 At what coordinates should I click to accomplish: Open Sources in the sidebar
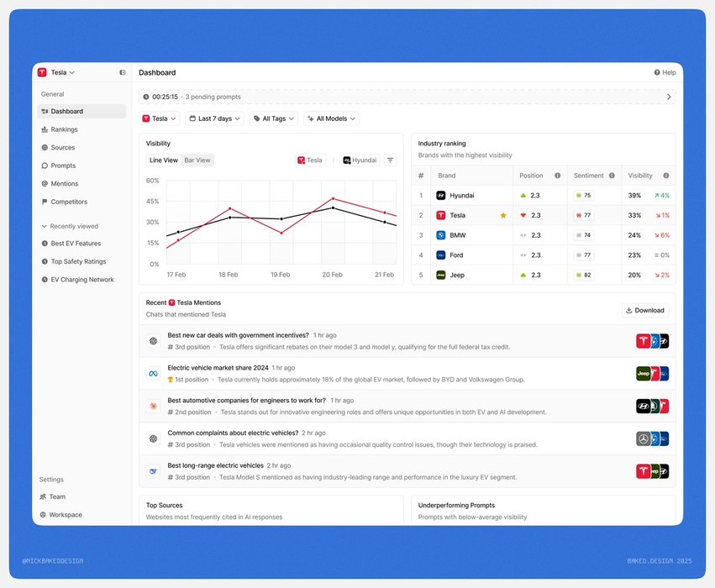click(81, 148)
